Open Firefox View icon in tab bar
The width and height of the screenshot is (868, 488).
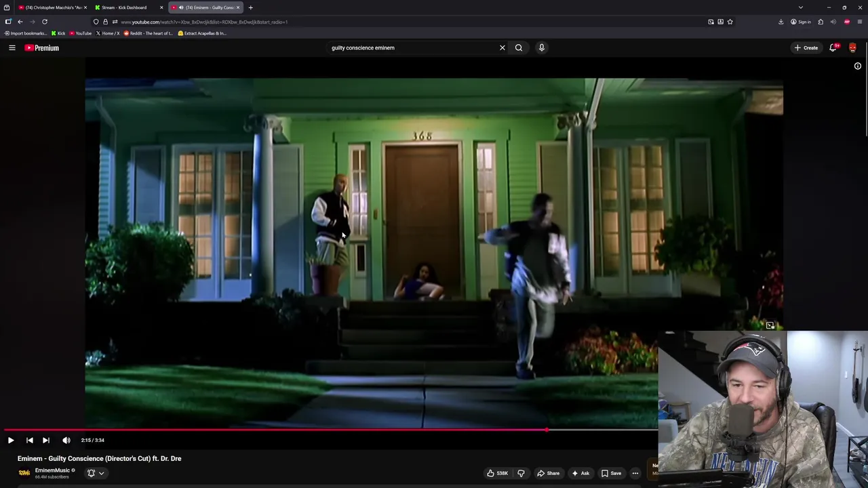coord(7,7)
